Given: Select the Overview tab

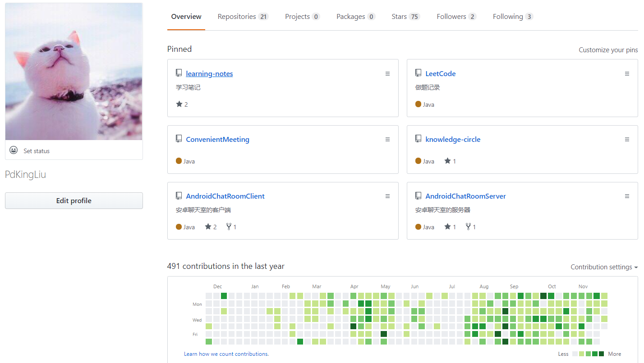Looking at the screenshot, I should (186, 17).
